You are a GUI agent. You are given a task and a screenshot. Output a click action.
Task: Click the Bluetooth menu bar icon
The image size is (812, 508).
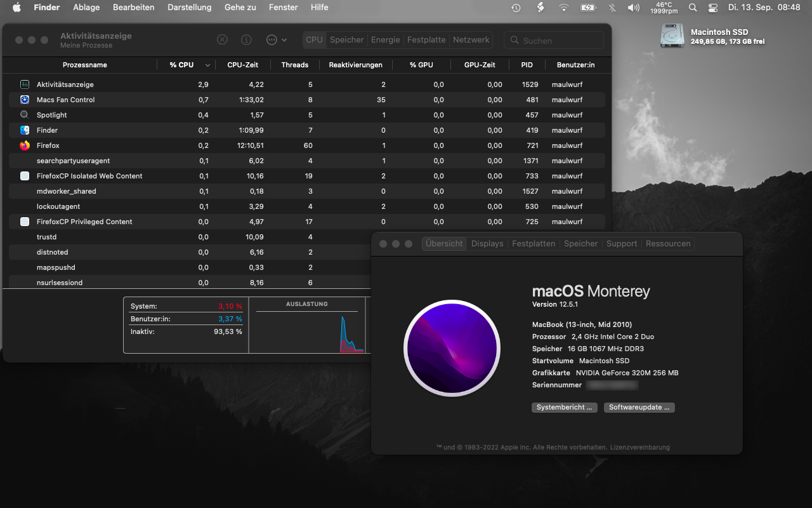coord(612,8)
